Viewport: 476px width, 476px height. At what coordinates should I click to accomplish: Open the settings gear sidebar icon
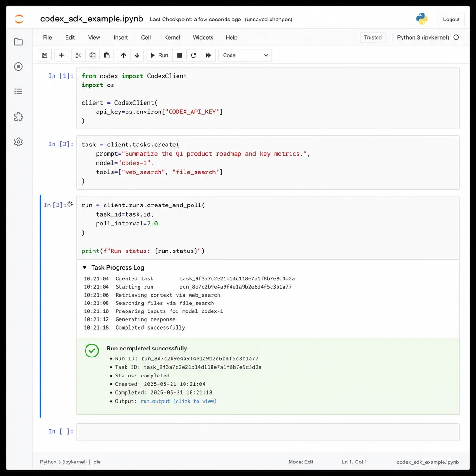tap(19, 142)
